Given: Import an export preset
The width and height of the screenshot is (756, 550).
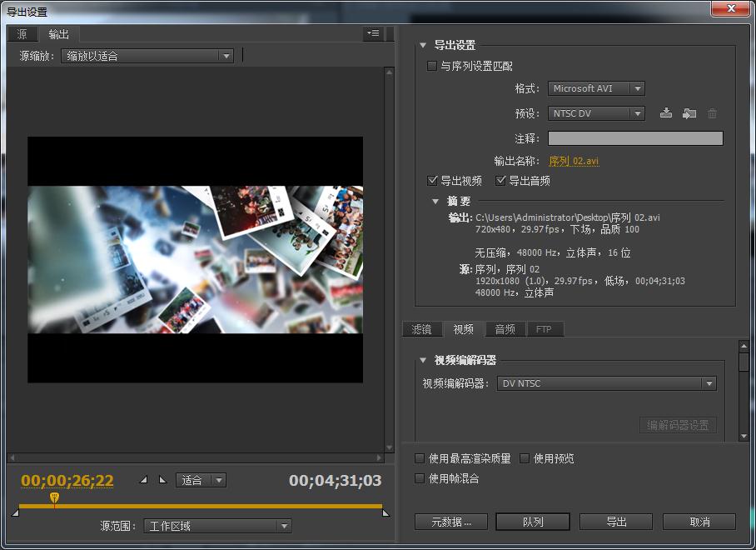Looking at the screenshot, I should pos(689,113).
